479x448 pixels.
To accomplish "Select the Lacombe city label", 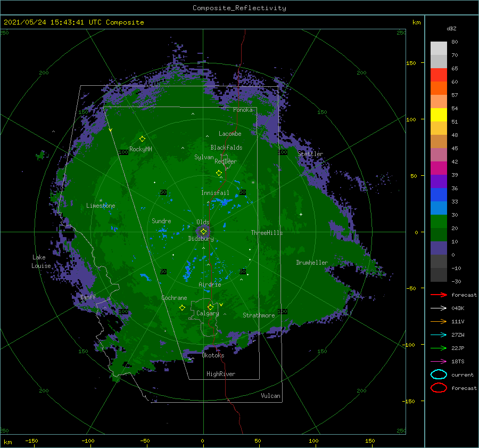I will (230, 134).
